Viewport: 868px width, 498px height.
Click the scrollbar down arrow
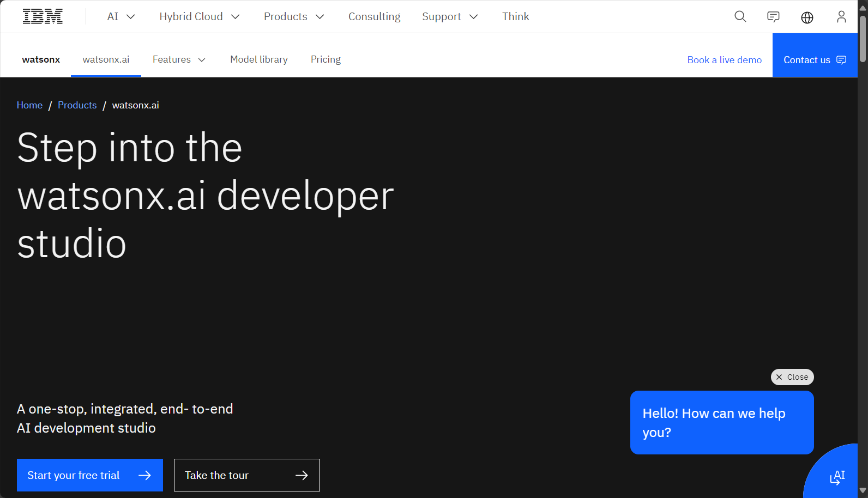tap(863, 491)
